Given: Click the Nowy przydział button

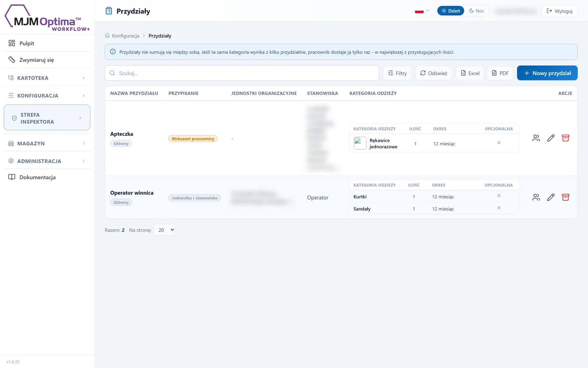Looking at the screenshot, I should pos(547,73).
